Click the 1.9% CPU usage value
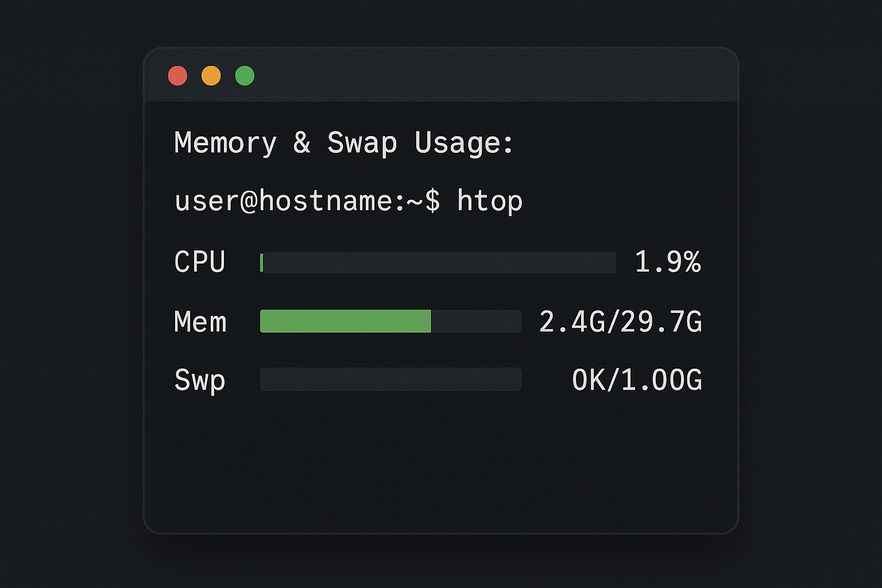 coord(667,262)
